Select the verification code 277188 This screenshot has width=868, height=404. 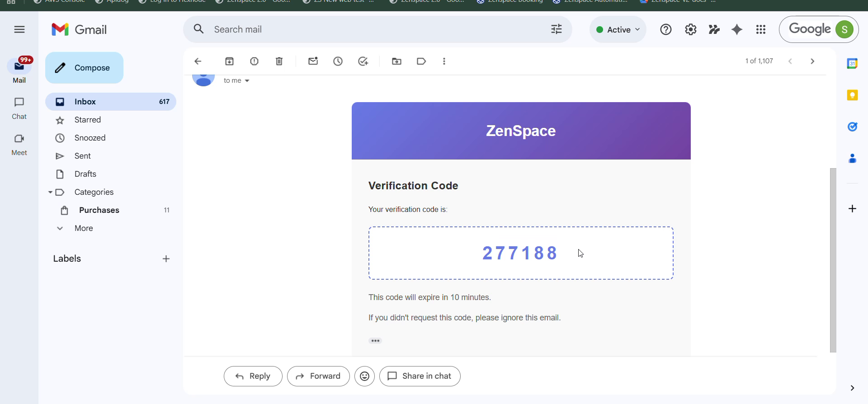[x=520, y=253]
